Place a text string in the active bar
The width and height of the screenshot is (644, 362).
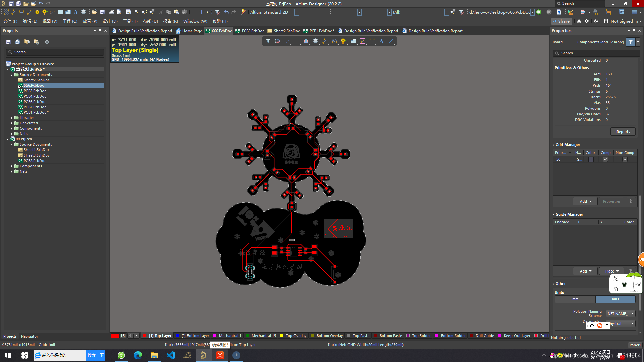(x=381, y=41)
